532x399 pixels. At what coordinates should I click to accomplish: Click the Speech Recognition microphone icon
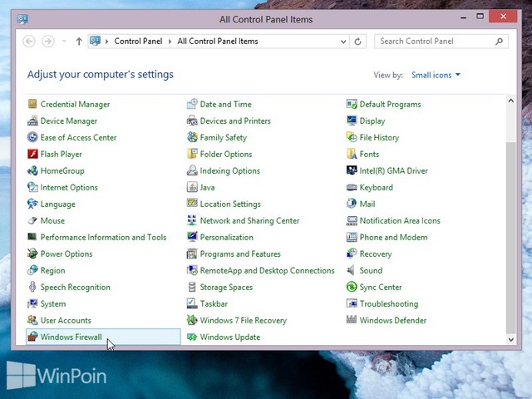pyautogui.click(x=32, y=287)
